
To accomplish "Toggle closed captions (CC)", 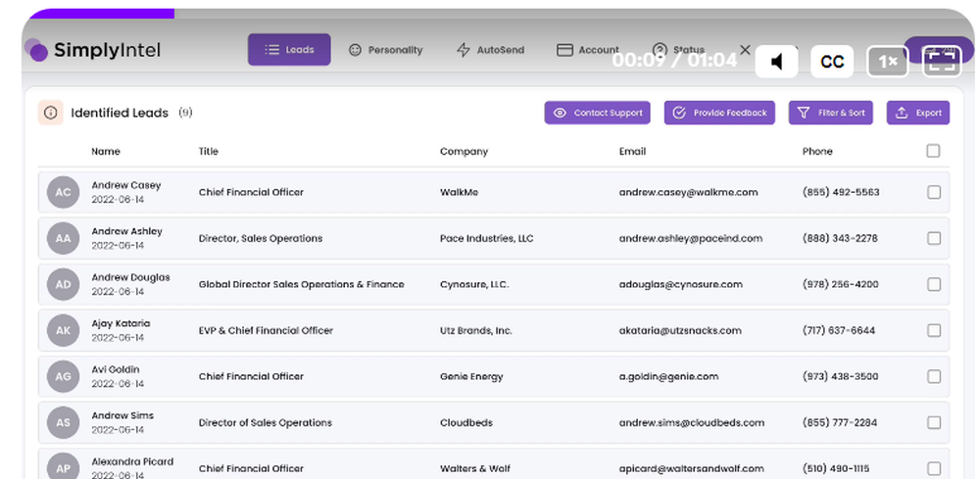I will pos(832,62).
